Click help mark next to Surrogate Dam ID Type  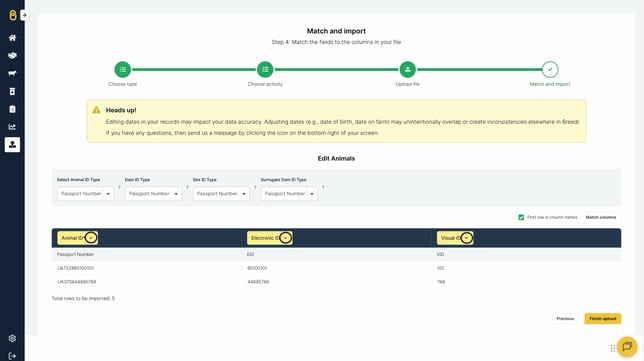click(x=323, y=187)
